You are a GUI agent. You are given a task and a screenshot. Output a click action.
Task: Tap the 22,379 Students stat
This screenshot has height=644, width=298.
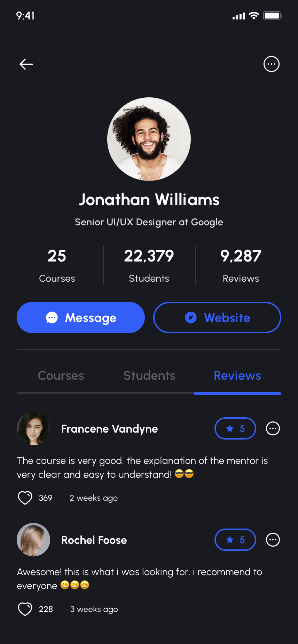click(149, 265)
